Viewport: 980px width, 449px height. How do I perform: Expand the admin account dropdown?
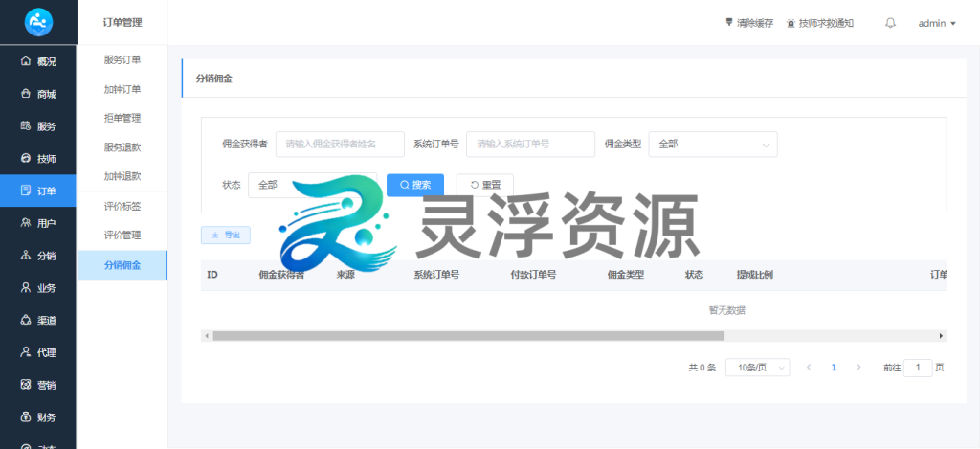[937, 23]
